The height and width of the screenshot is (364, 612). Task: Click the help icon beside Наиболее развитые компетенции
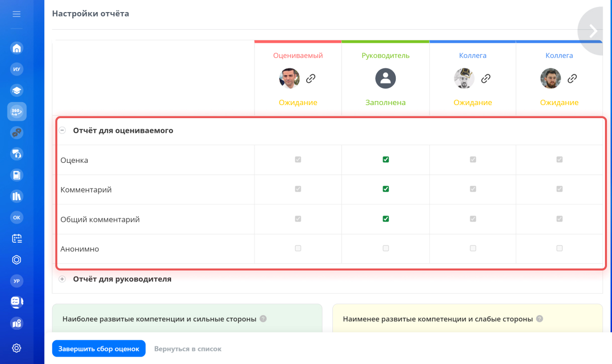(263, 319)
